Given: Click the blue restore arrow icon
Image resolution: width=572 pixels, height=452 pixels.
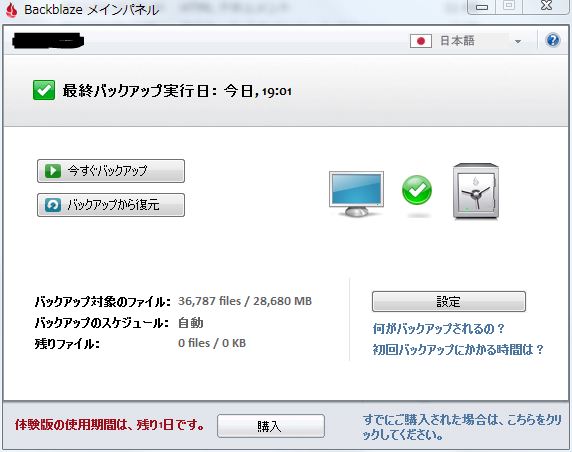Looking at the screenshot, I should tap(53, 205).
